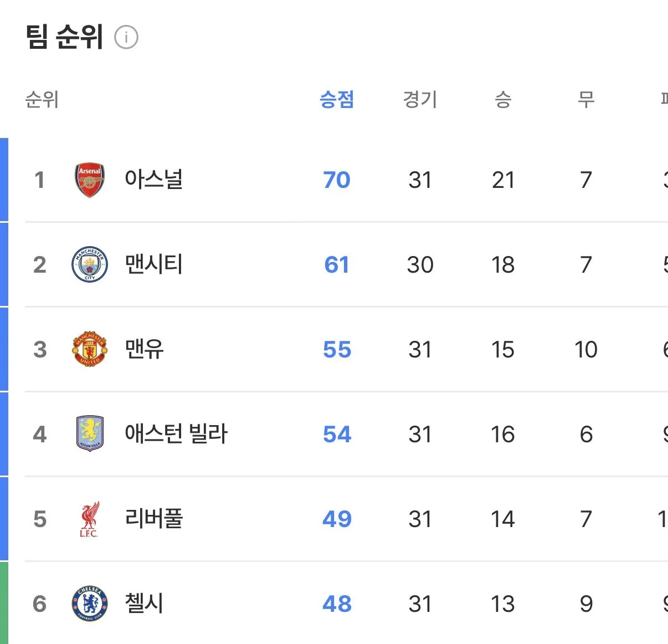Viewport: 668px width, 644px height.
Task: Open the 첼시 team link
Action: click(145, 604)
